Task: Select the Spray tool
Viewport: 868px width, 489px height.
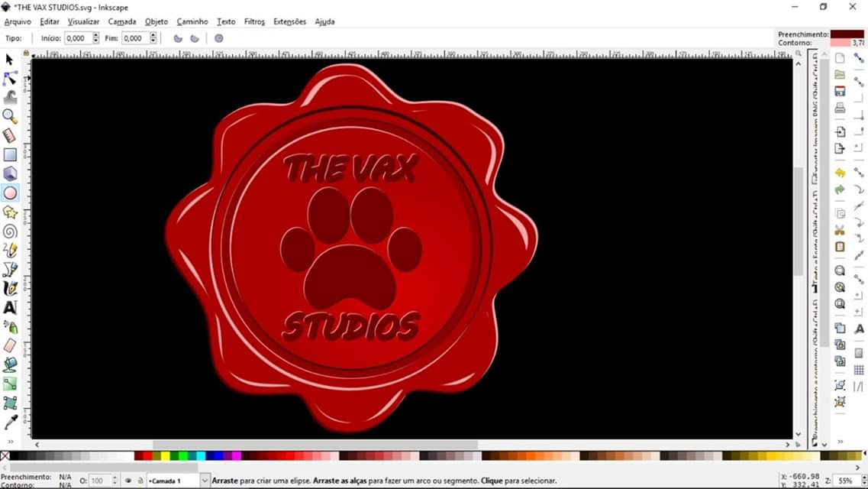Action: (9, 327)
